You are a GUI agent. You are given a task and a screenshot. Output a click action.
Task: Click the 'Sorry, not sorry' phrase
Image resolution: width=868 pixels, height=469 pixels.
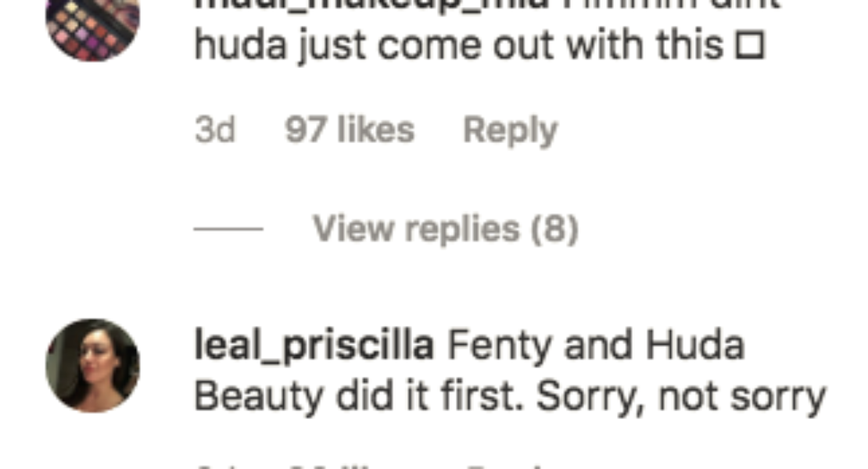681,396
